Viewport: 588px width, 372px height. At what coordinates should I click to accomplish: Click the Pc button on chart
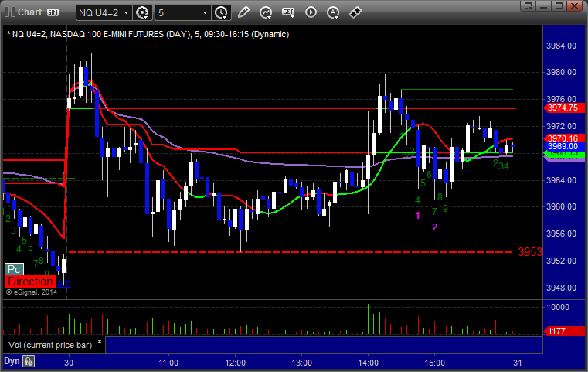point(14,269)
